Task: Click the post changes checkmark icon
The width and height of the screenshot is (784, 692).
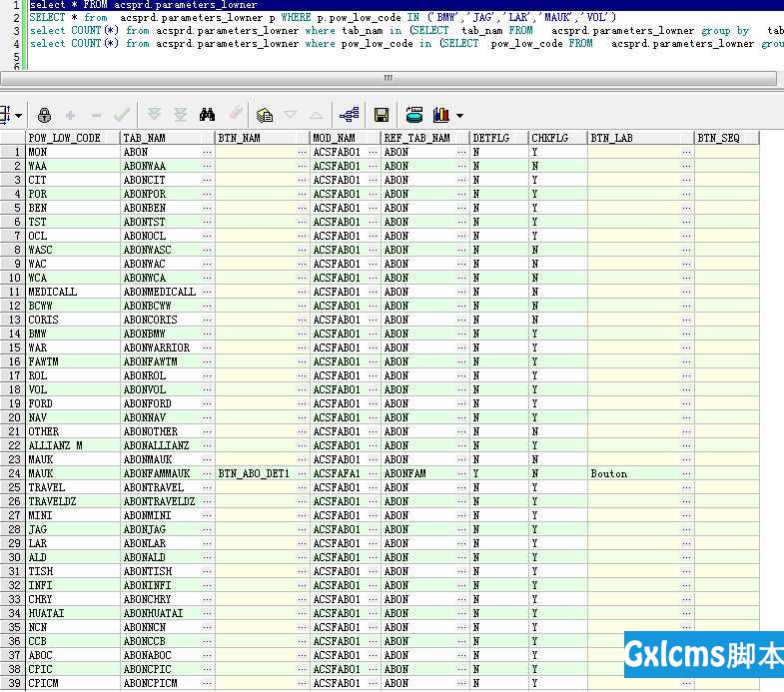Action: pos(122,115)
